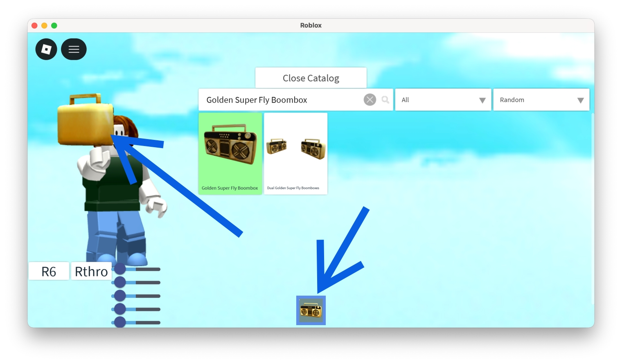The width and height of the screenshot is (622, 364).
Task: Open the Random sort dropdown
Action: click(541, 99)
